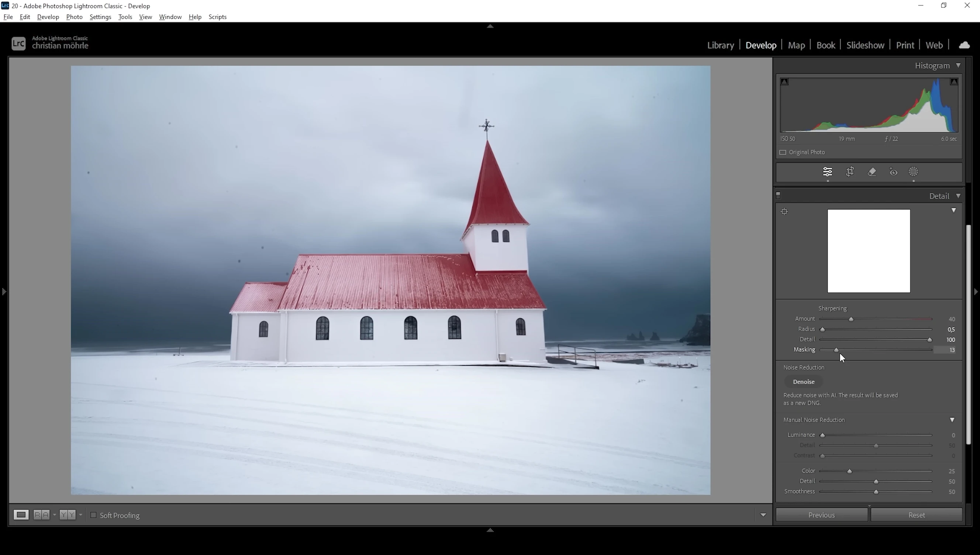Open cloud sync status icon
Viewport: 980px width, 555px height.
pyautogui.click(x=964, y=45)
